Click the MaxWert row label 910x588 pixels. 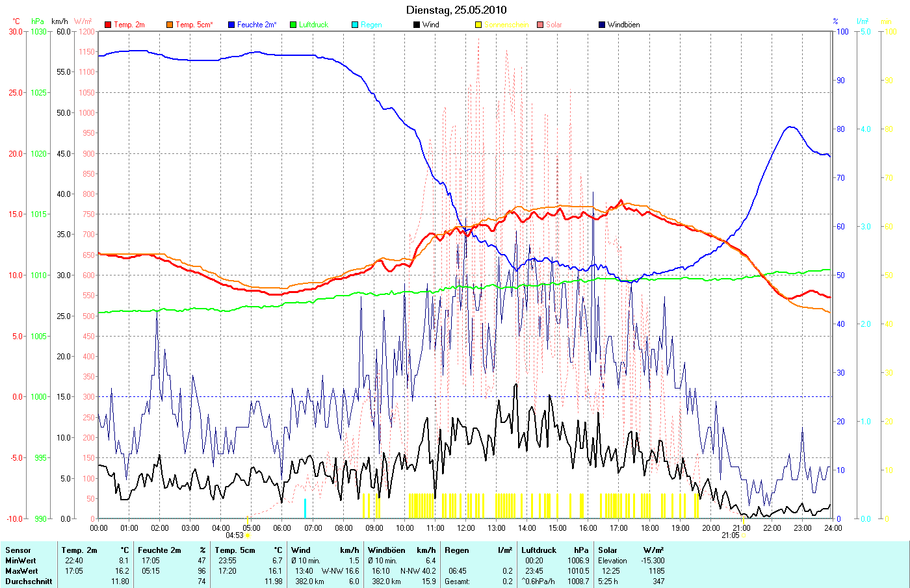[x=21, y=571]
